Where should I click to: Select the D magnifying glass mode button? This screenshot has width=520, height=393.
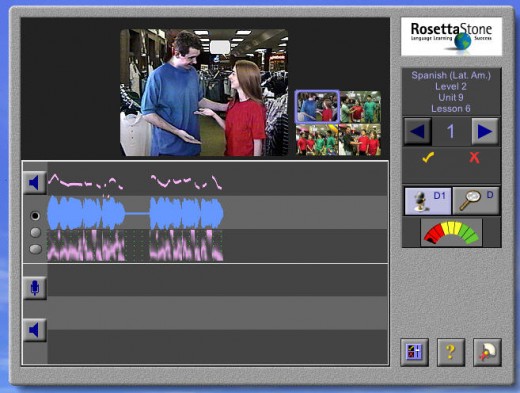point(476,201)
